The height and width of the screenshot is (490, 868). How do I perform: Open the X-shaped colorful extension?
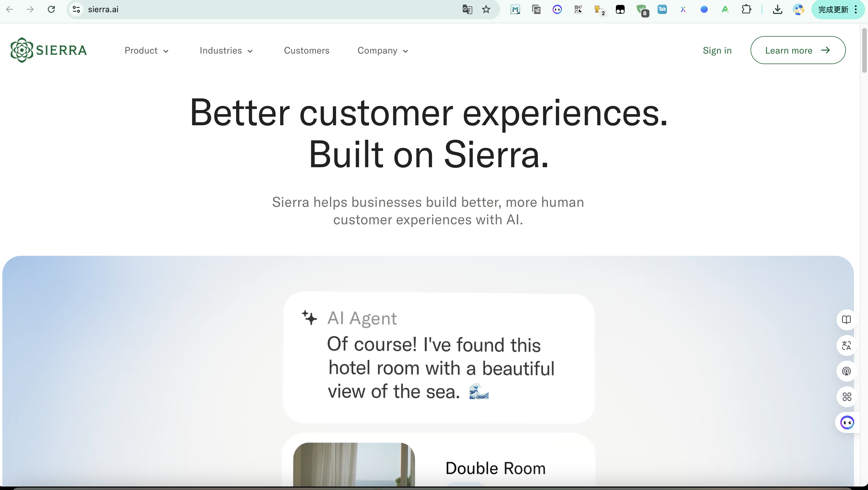(x=683, y=9)
